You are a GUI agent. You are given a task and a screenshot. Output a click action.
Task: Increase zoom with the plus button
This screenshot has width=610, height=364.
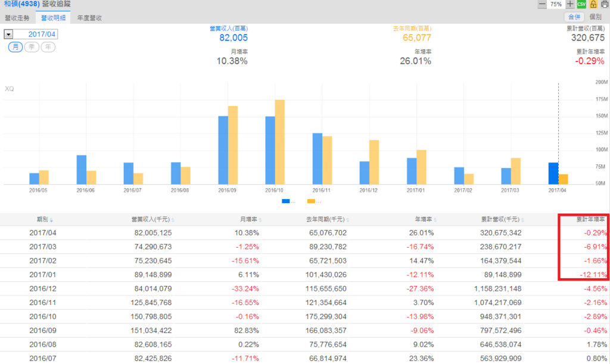tap(570, 4)
